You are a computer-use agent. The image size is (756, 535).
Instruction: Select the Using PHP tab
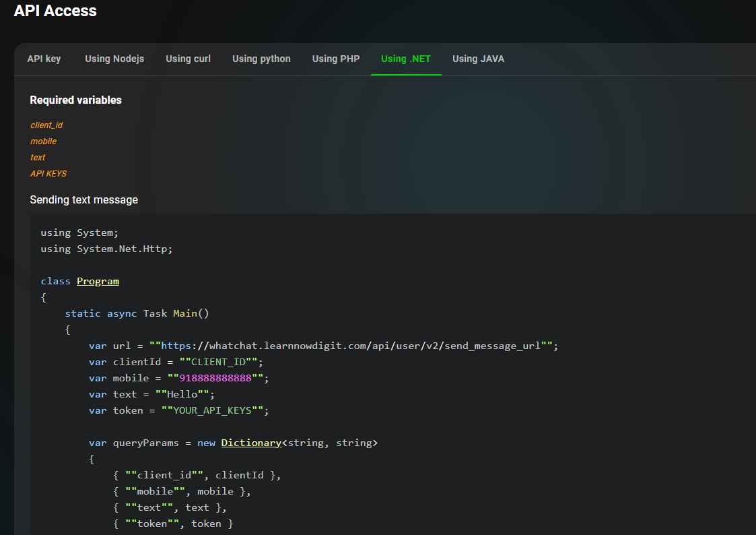tap(335, 59)
